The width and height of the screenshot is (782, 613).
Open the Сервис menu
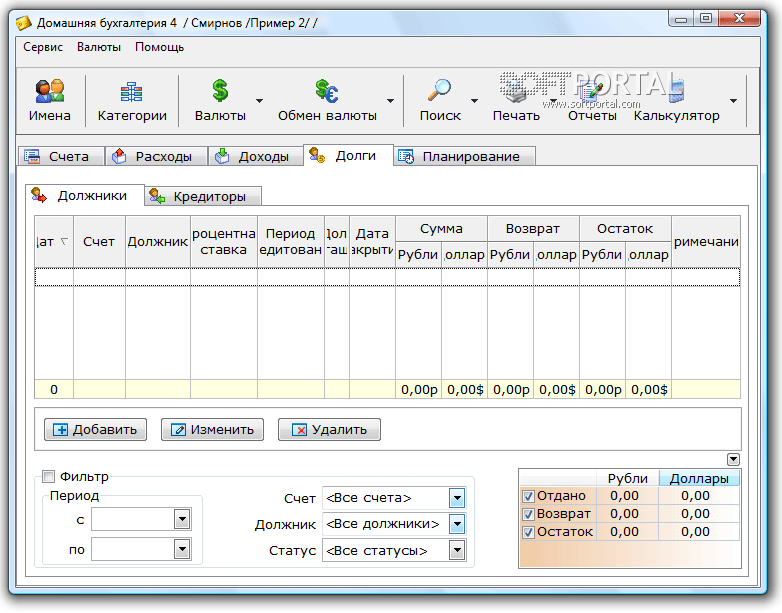43,47
